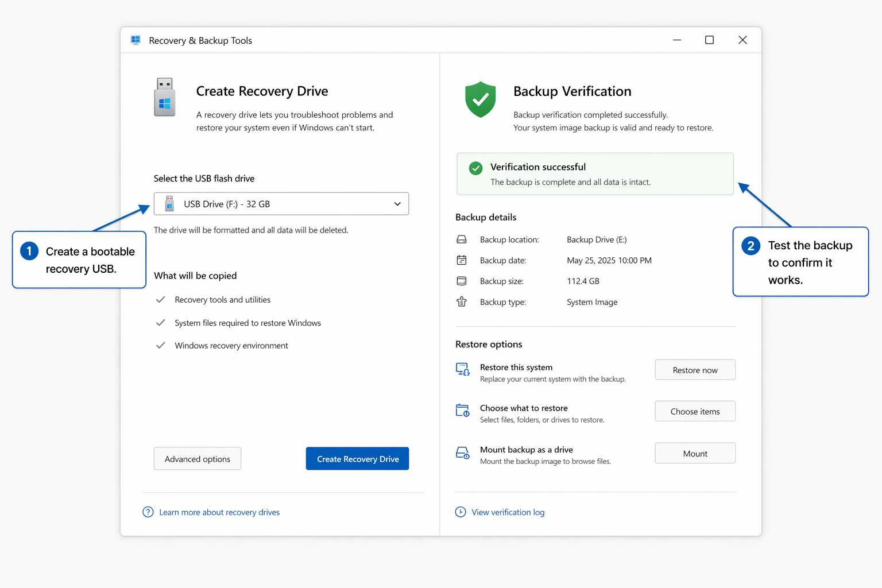This screenshot has height=588, width=882.
Task: Click the green Verification successful checkmark icon
Action: tap(475, 168)
